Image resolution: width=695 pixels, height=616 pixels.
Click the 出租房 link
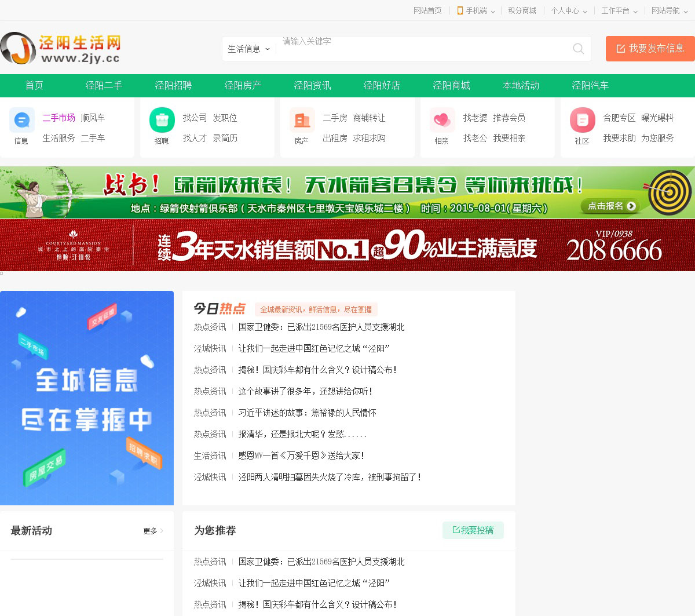click(x=335, y=138)
